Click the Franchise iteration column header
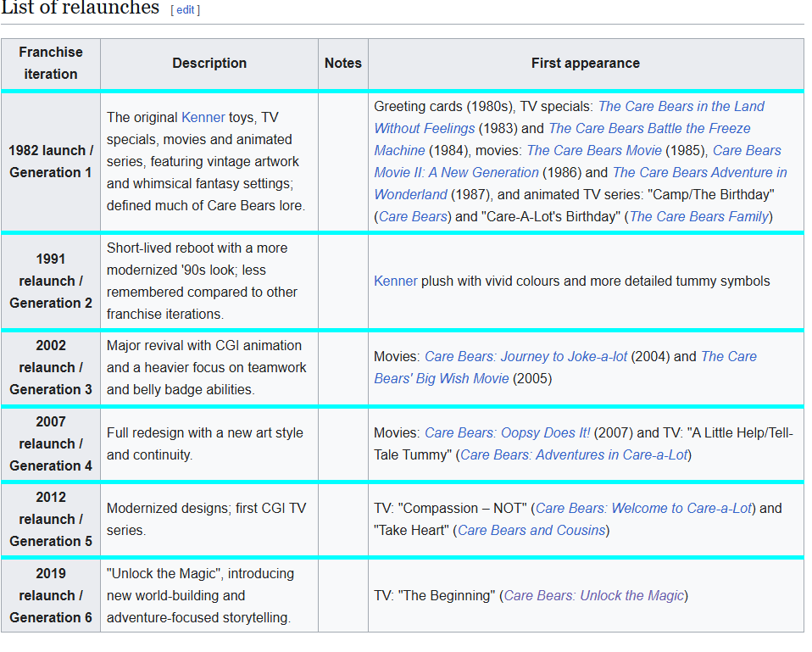Screen dimensions: 812x652 (51, 64)
